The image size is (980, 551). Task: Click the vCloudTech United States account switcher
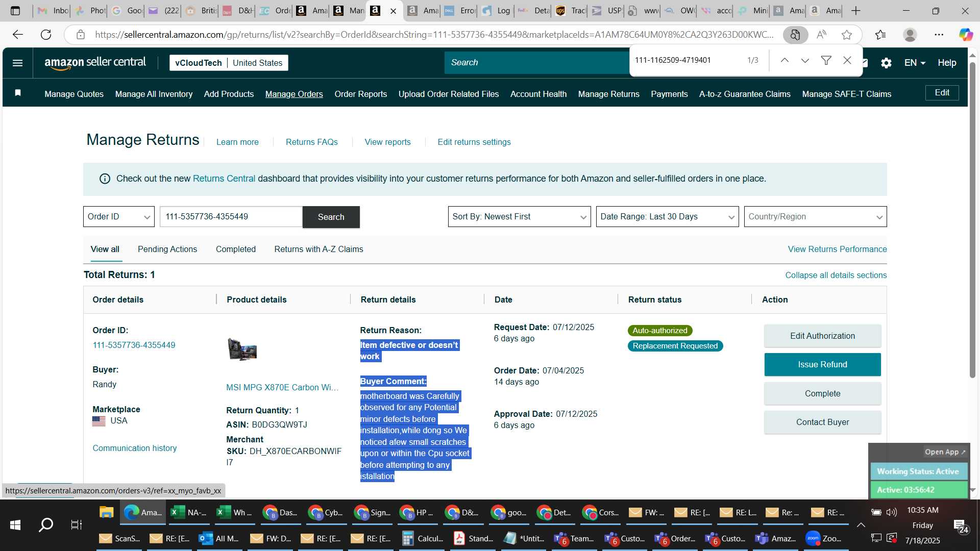coord(229,63)
